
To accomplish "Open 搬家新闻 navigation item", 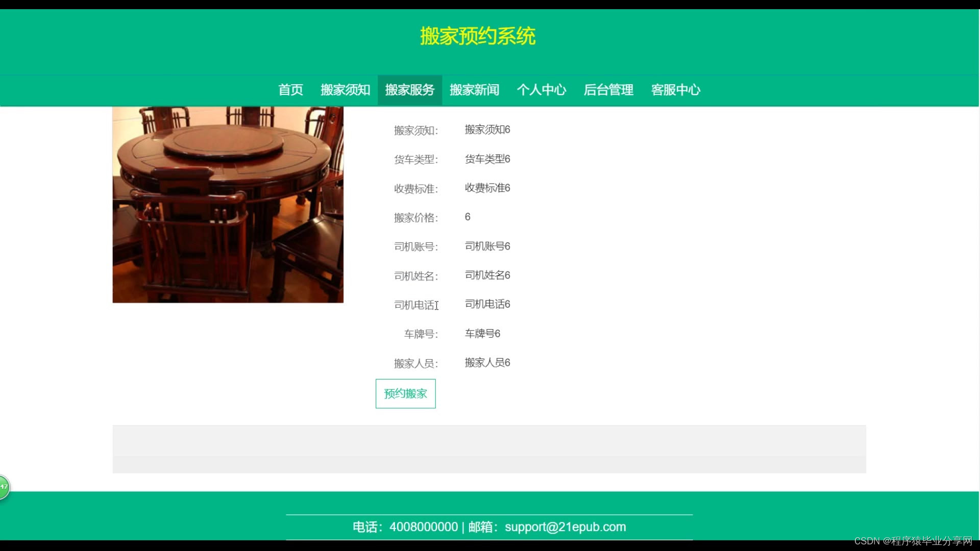I will tap(474, 90).
